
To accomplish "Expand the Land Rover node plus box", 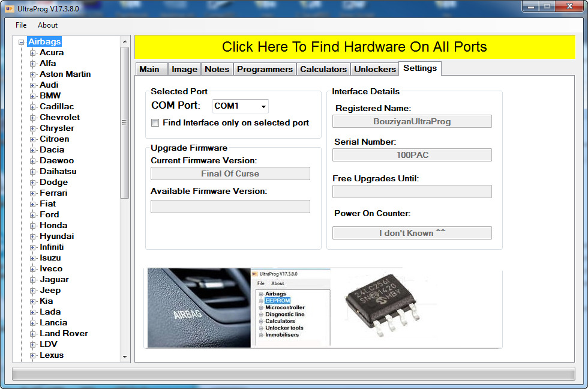I will tap(32, 334).
